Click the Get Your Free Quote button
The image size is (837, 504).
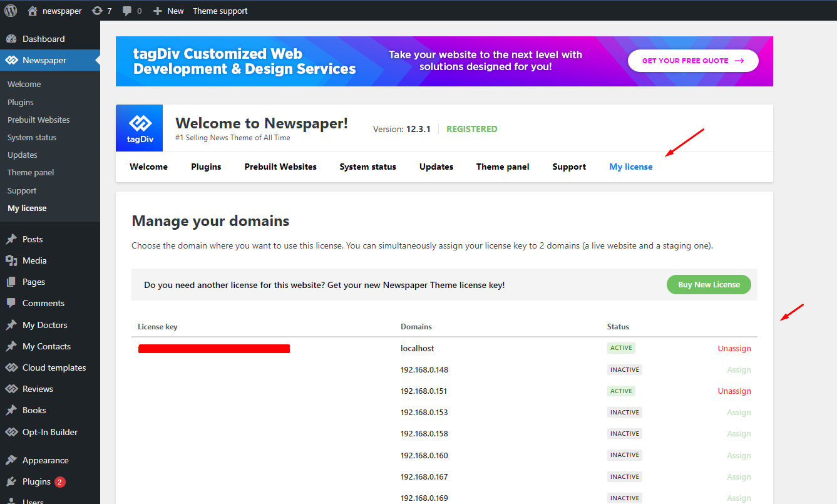[693, 61]
